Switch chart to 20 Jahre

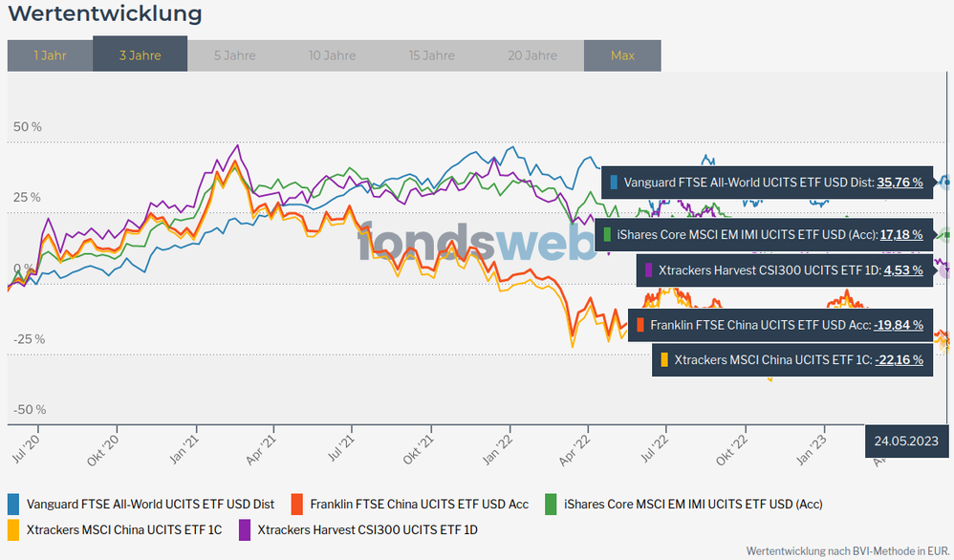click(532, 55)
